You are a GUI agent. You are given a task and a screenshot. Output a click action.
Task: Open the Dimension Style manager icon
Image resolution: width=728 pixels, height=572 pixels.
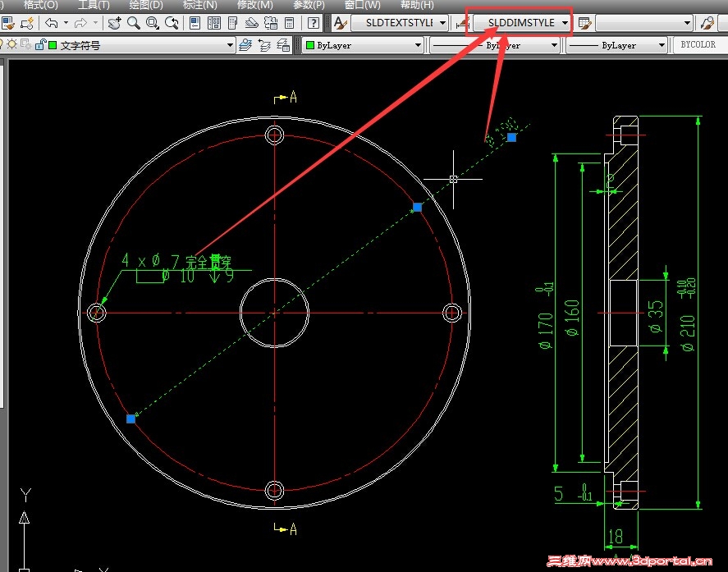pyautogui.click(x=462, y=23)
